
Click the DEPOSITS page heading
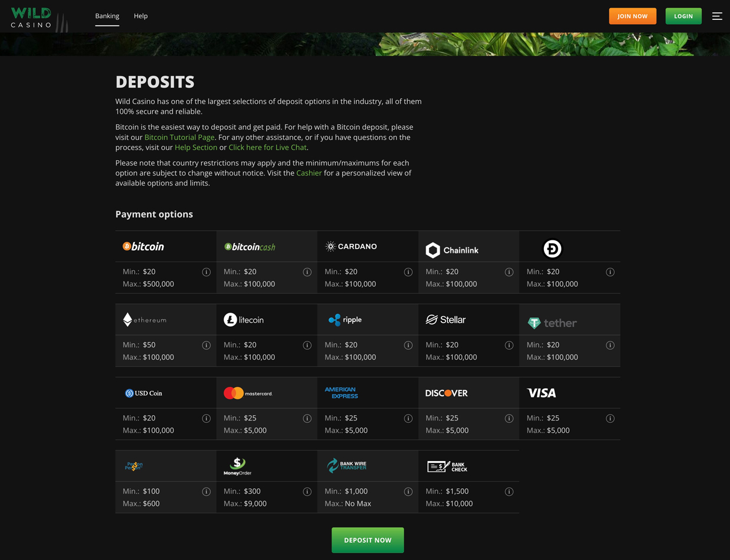point(155,82)
